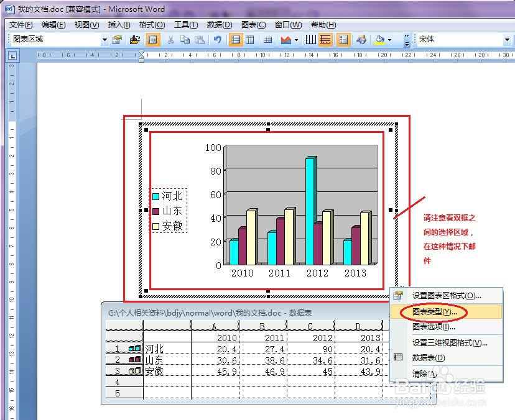
Task: Click the Drawing toolbar icon
Action: click(x=361, y=40)
